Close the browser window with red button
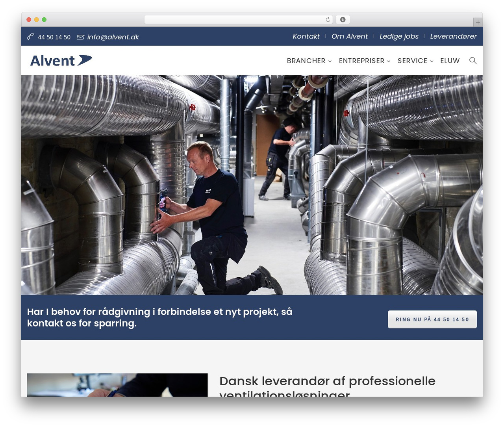The height and width of the screenshot is (427, 504). (29, 20)
